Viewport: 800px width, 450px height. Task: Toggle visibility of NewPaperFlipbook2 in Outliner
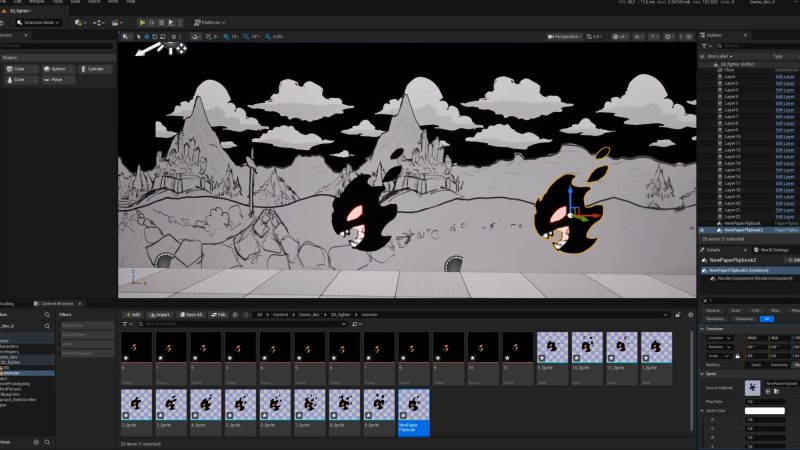(x=704, y=230)
